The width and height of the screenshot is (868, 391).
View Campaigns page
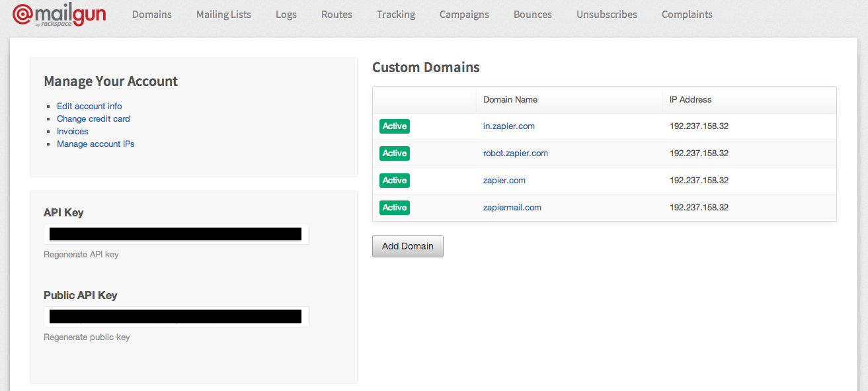point(464,14)
